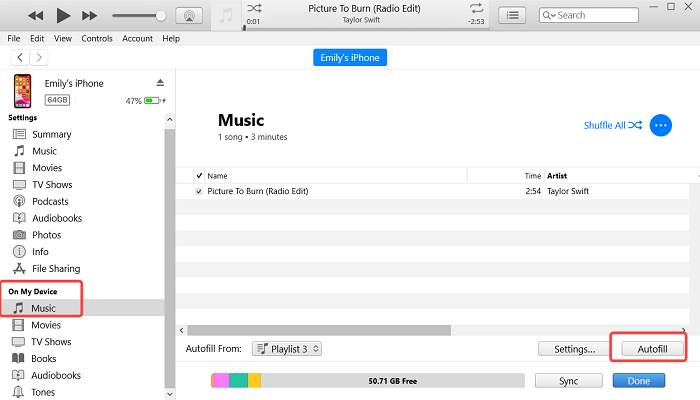Screen dimensions: 700x400
Task: Click the rewind previous track button
Action: tap(36, 16)
